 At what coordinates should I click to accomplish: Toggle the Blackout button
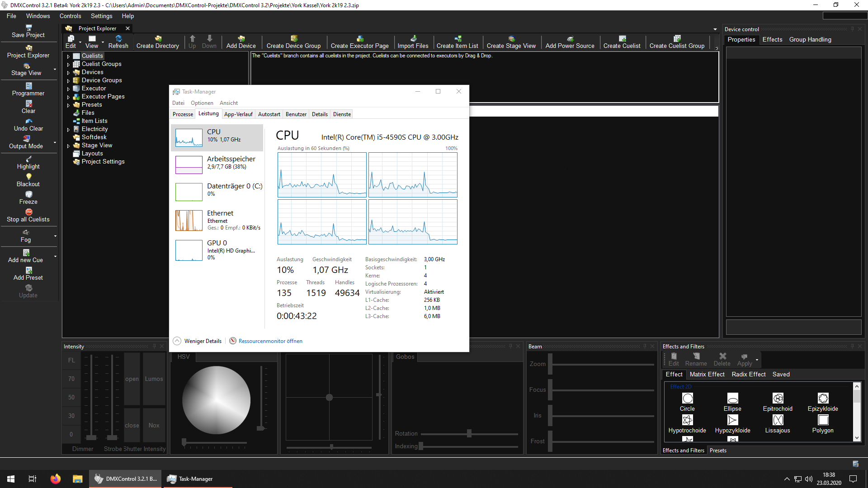pos(28,177)
